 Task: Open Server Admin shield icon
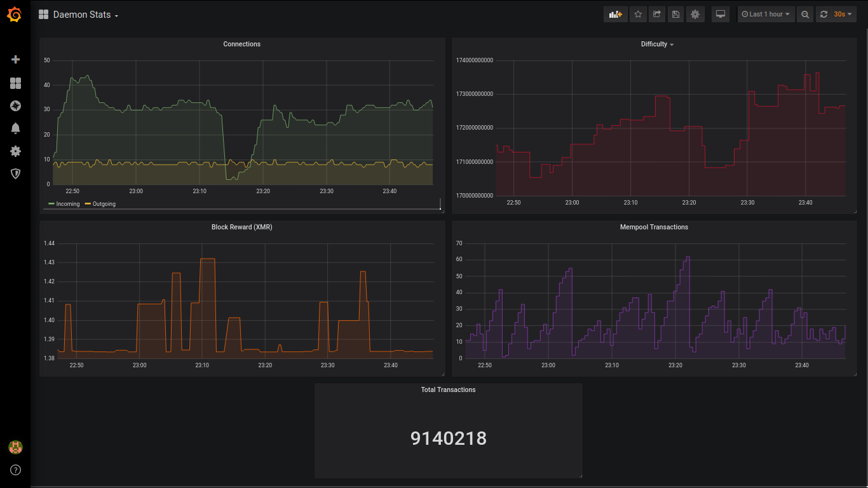tap(15, 173)
